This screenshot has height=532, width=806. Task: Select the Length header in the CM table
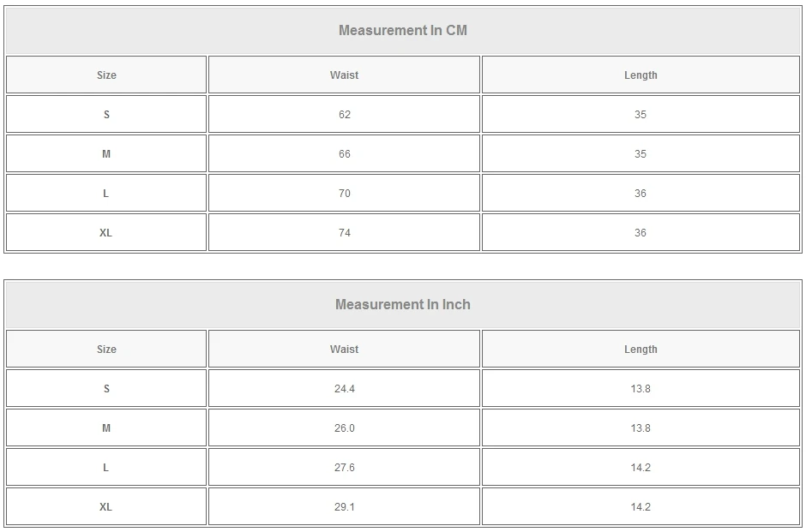point(641,75)
